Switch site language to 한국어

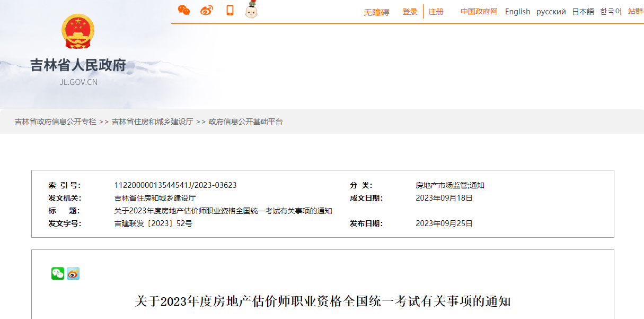(611, 12)
